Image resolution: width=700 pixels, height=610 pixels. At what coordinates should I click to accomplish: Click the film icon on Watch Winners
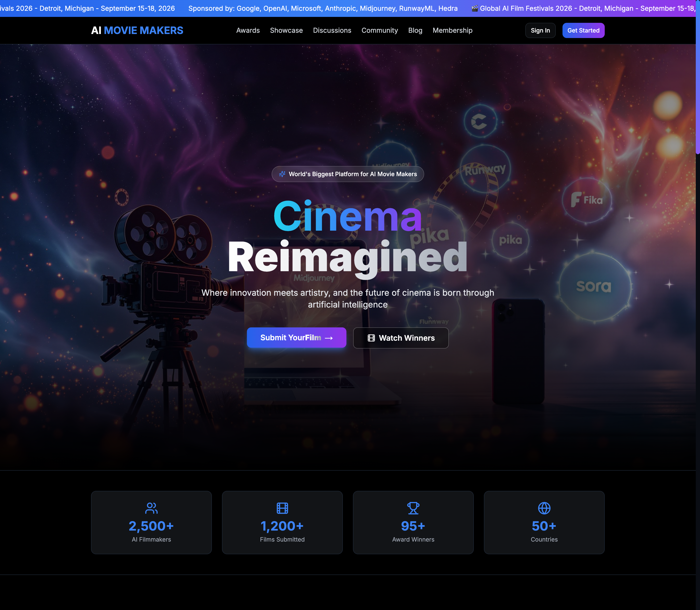click(x=371, y=338)
